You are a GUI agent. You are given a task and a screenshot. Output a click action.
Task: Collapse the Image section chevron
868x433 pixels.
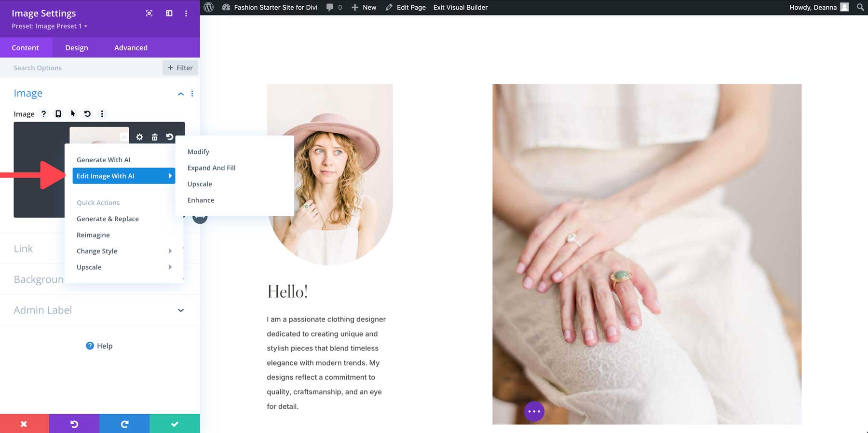[181, 94]
